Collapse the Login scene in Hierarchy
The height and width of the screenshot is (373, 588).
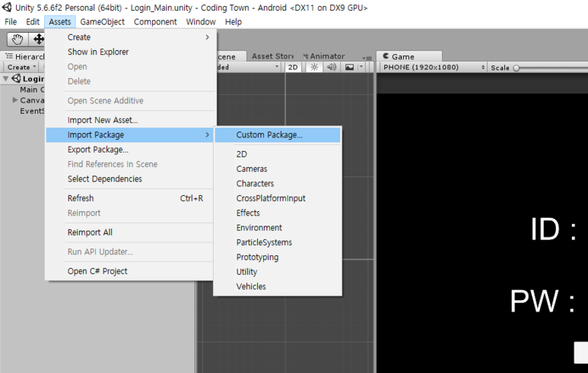pyautogui.click(x=5, y=79)
